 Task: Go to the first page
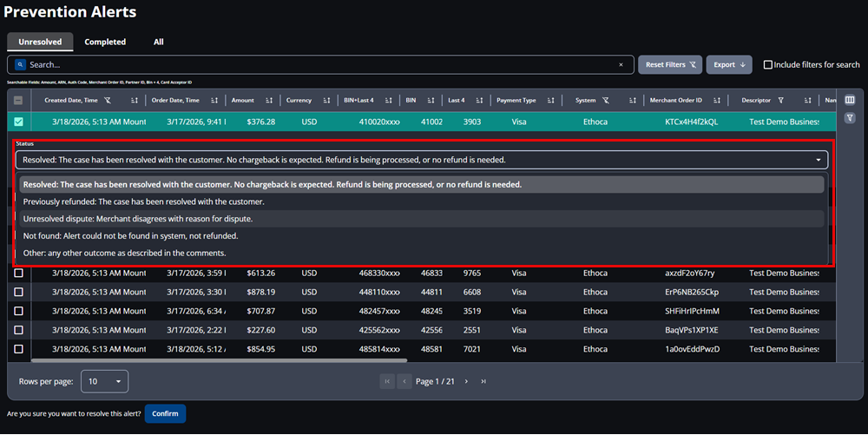pyautogui.click(x=387, y=381)
